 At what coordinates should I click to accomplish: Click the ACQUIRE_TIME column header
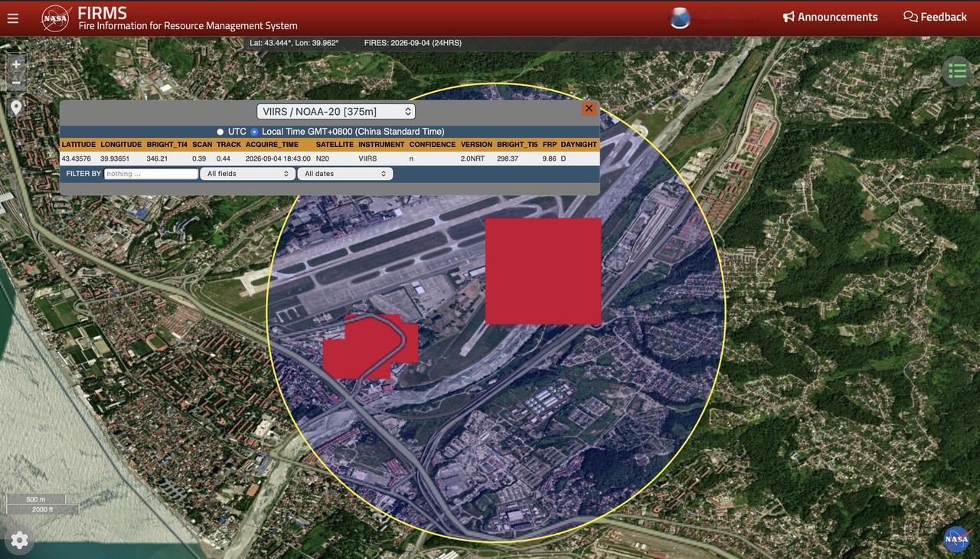[273, 145]
